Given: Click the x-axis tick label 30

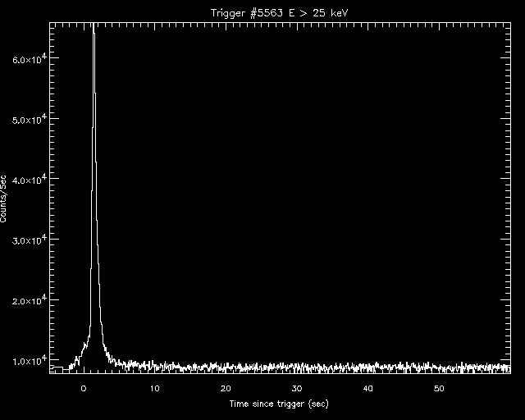Looking at the screenshot, I should tap(297, 389).
